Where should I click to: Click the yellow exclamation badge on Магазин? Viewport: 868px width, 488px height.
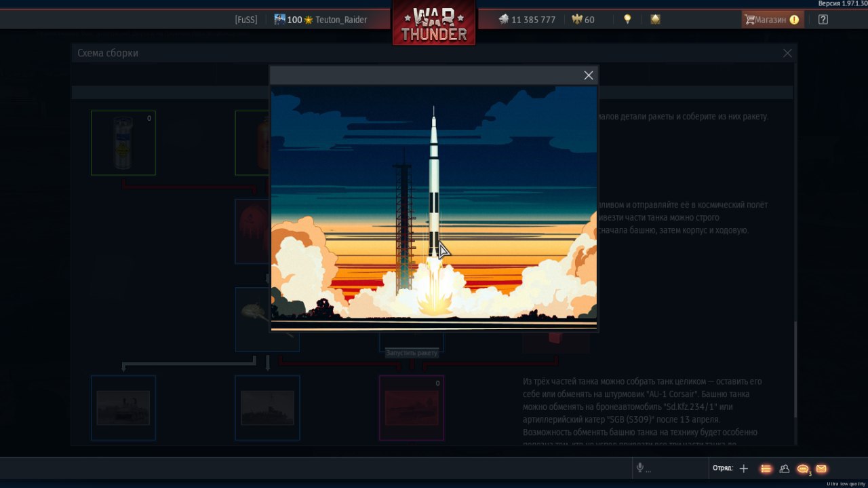794,20
